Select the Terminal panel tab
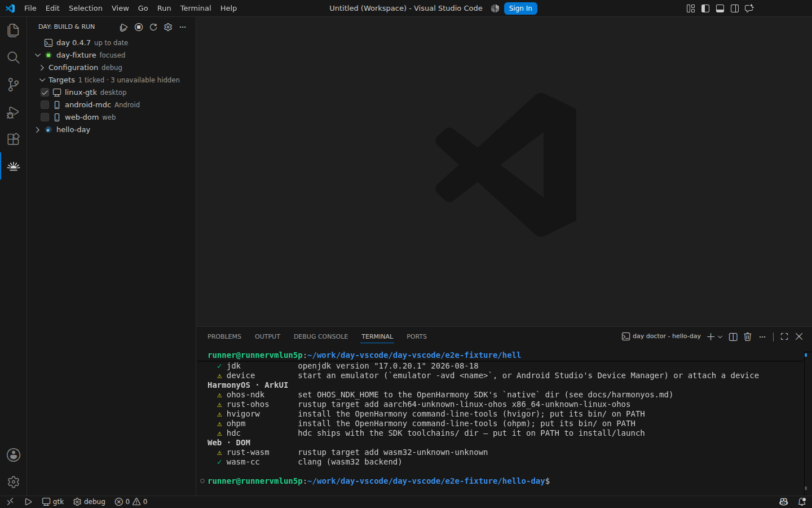This screenshot has width=812, height=508. click(377, 336)
